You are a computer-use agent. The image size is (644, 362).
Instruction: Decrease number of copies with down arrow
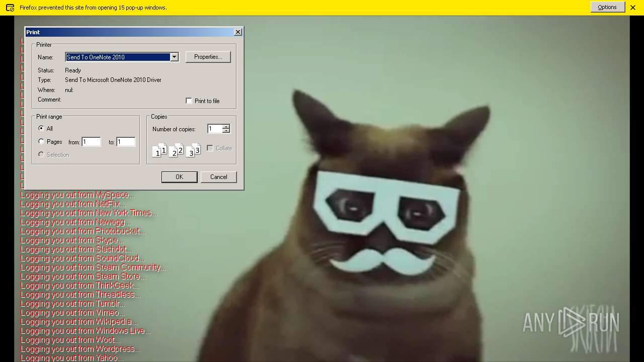[226, 131]
